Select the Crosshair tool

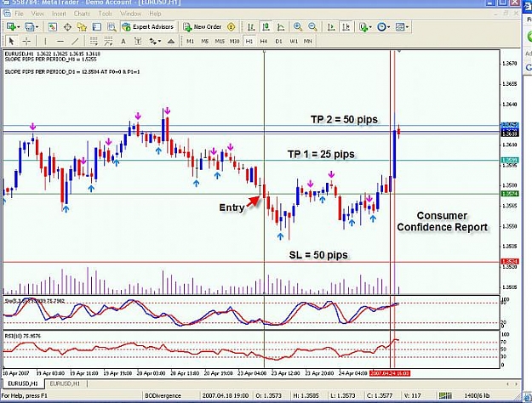coord(26,42)
